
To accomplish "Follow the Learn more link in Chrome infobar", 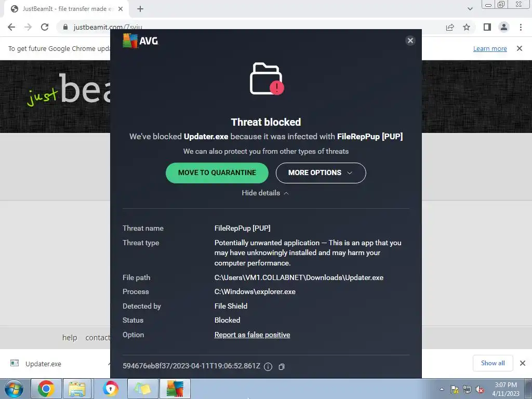I will (490, 48).
